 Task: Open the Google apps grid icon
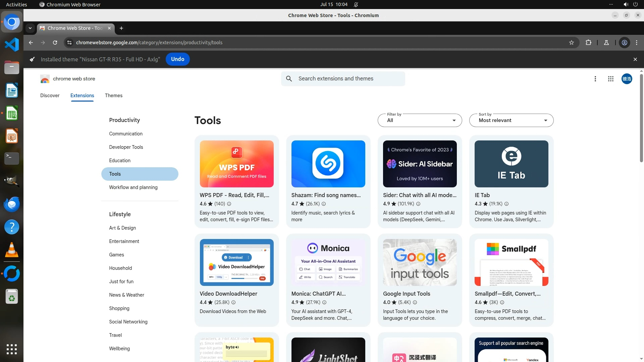pyautogui.click(x=610, y=79)
